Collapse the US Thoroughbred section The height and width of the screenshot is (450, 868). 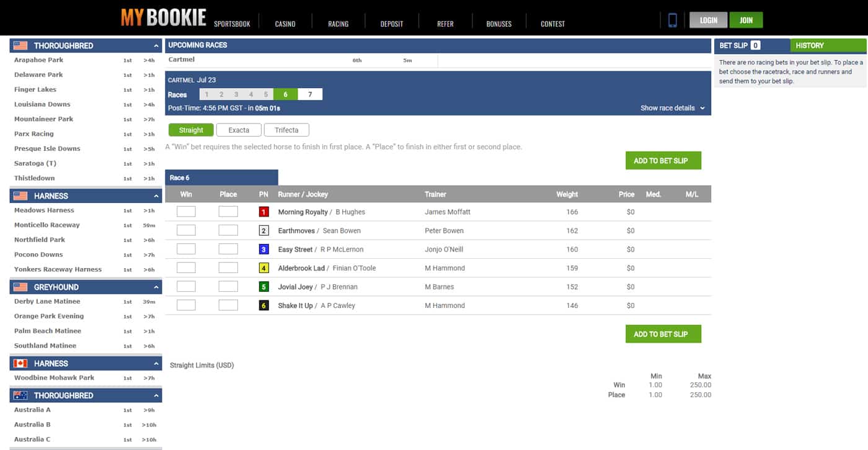(x=156, y=46)
